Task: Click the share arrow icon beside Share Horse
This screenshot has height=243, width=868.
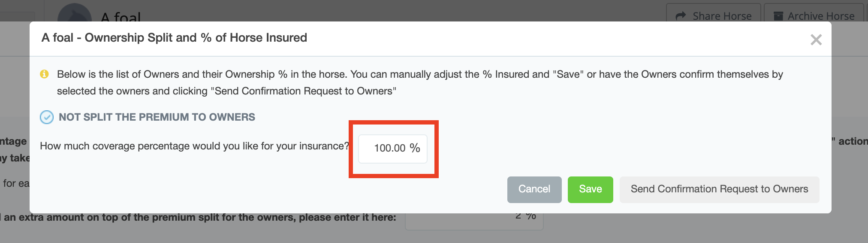Action: click(681, 16)
